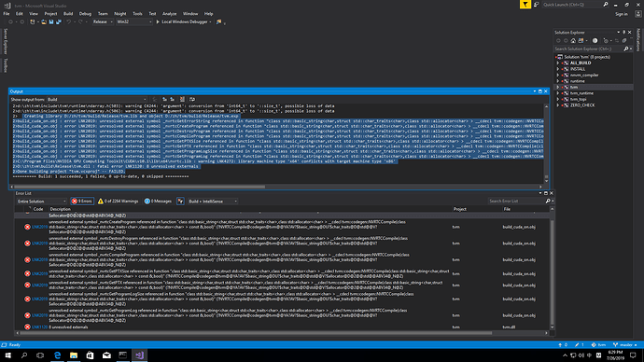
Task: Open File Explorer from the taskbar
Action: pyautogui.click(x=74, y=355)
